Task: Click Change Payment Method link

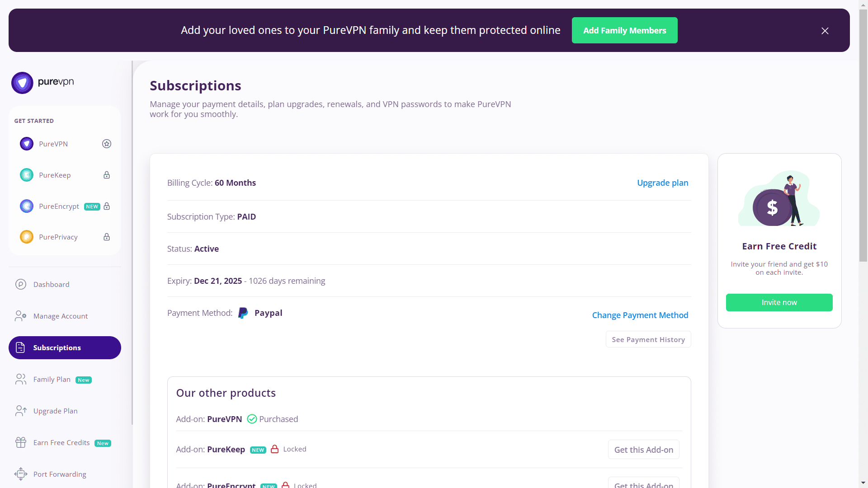Action: [640, 315]
